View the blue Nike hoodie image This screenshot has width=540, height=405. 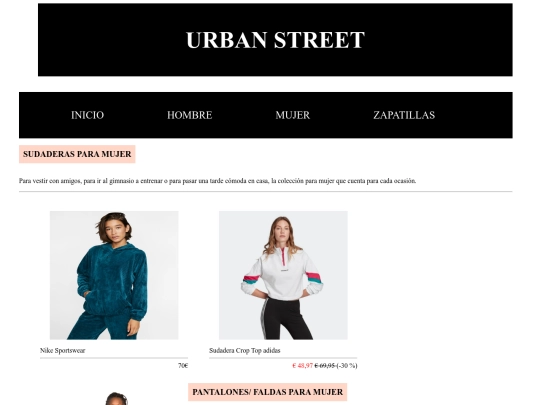pos(114,275)
